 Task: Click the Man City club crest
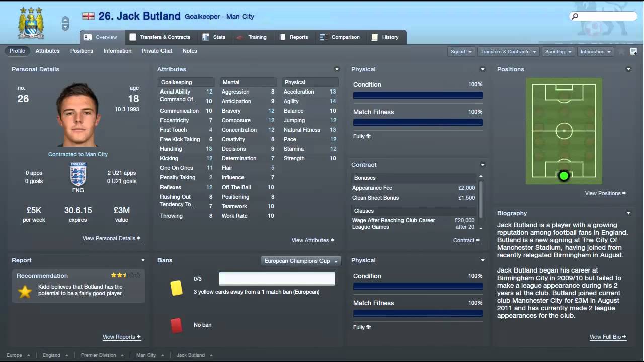click(x=31, y=23)
